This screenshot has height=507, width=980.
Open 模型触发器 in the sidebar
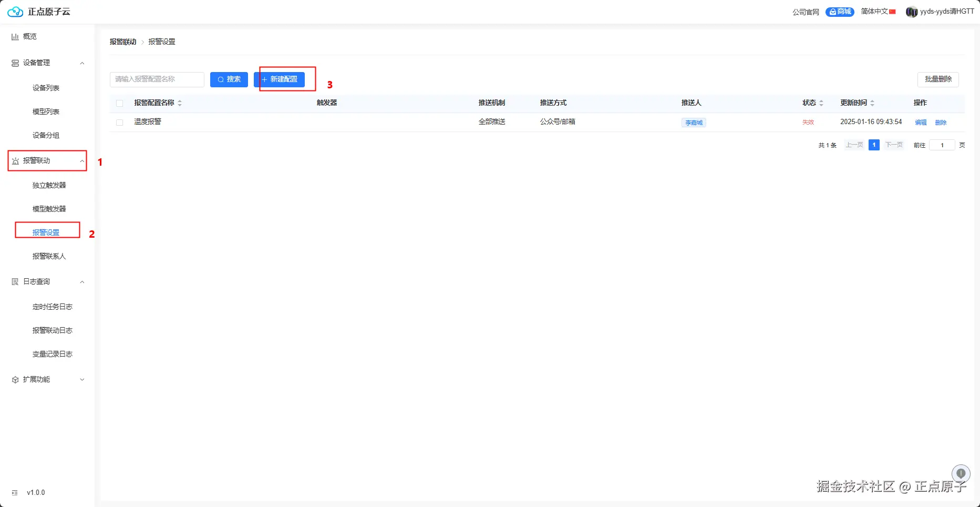pyautogui.click(x=49, y=209)
